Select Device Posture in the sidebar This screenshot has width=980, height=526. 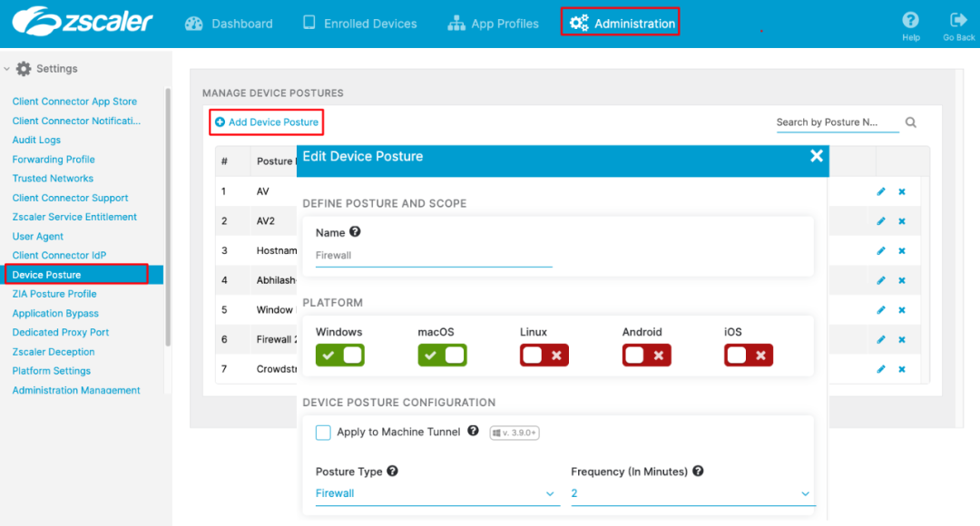(50, 274)
